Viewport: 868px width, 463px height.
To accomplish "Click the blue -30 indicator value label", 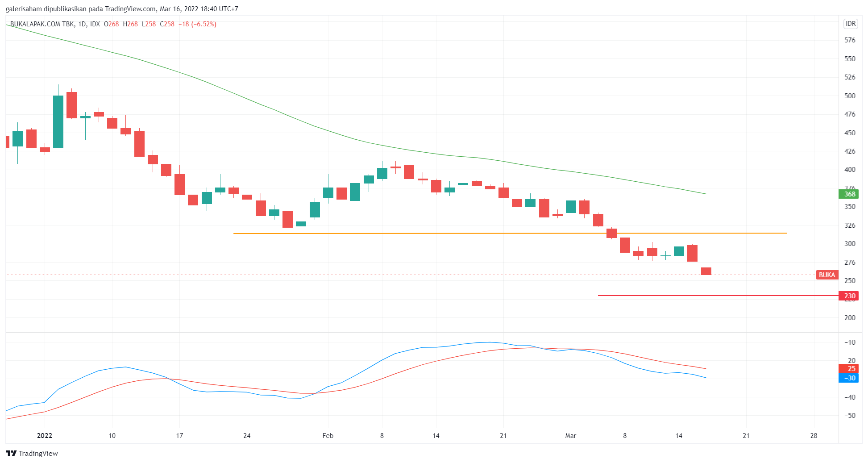I will [x=849, y=378].
